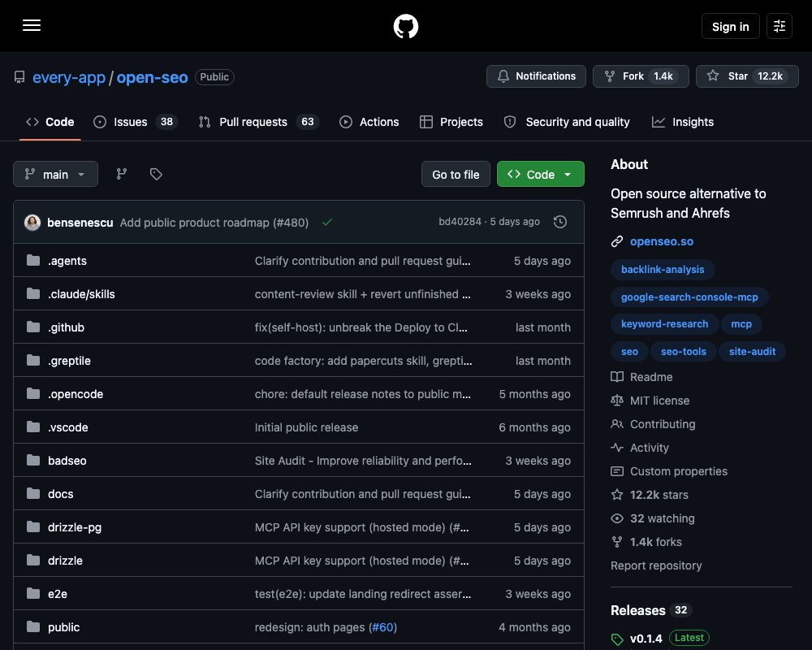812x650 pixels.
Task: Click the star icon beside 12.2k stars
Action: pos(617,495)
